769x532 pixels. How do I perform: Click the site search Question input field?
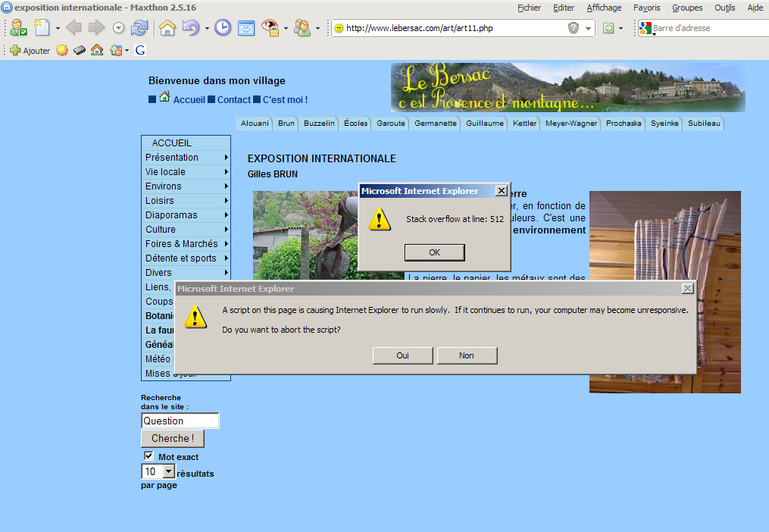pyautogui.click(x=180, y=421)
